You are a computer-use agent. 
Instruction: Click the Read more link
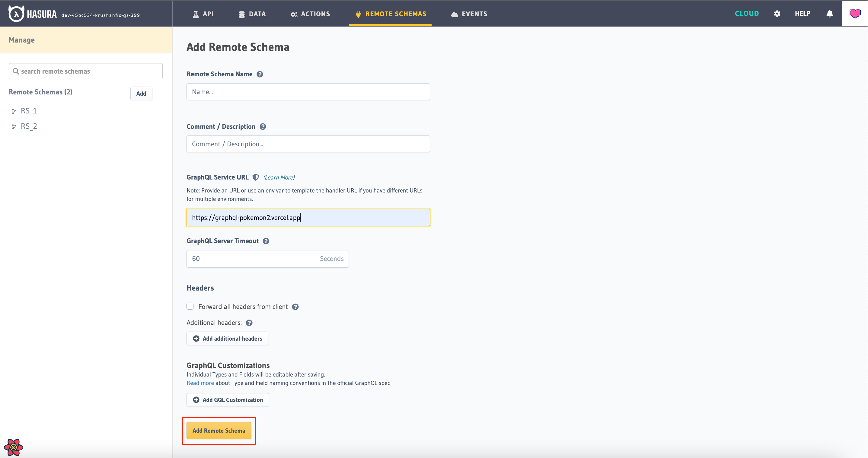pos(200,383)
